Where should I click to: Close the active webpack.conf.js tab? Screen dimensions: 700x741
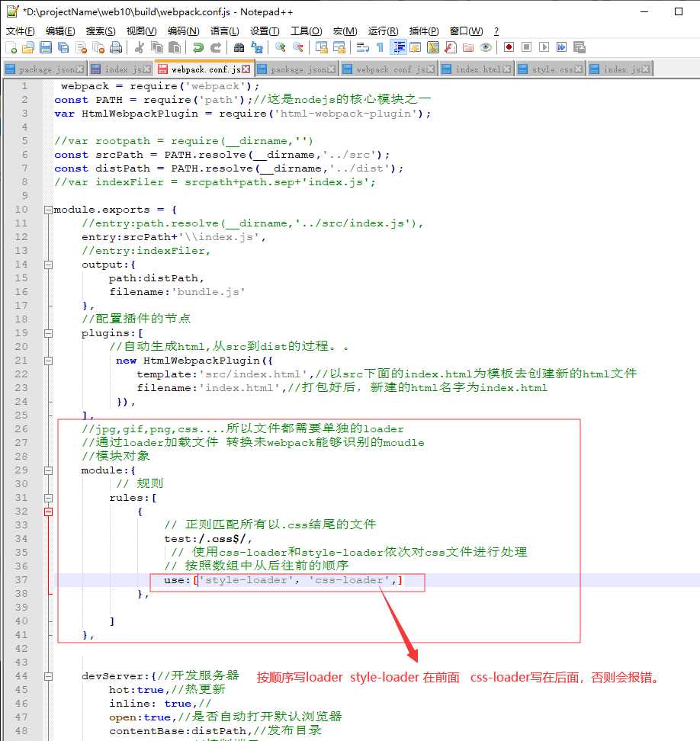click(x=246, y=69)
